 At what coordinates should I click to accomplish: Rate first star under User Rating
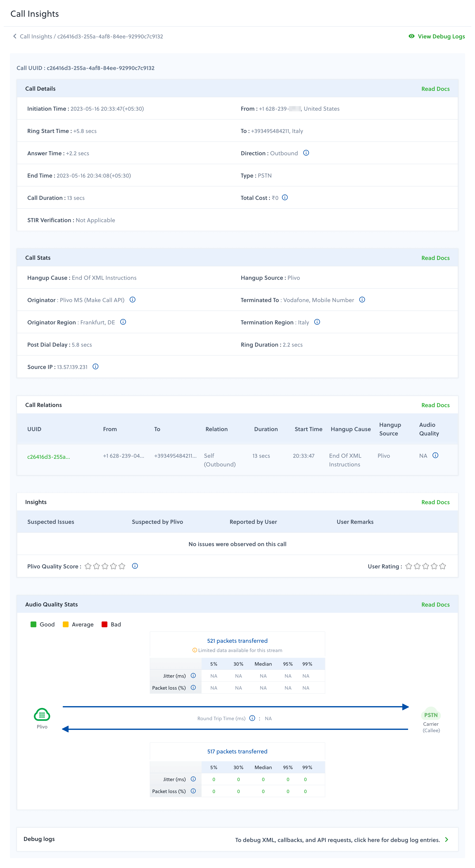pos(409,566)
